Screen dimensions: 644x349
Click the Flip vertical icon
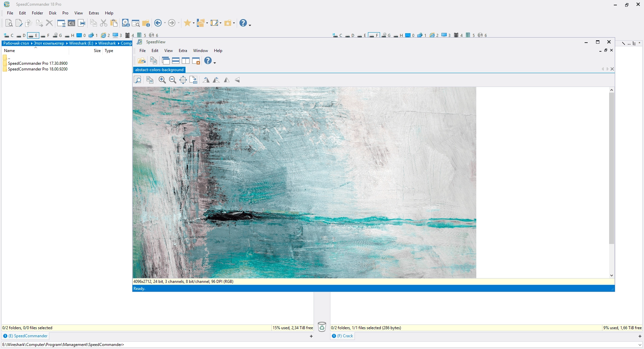click(237, 80)
